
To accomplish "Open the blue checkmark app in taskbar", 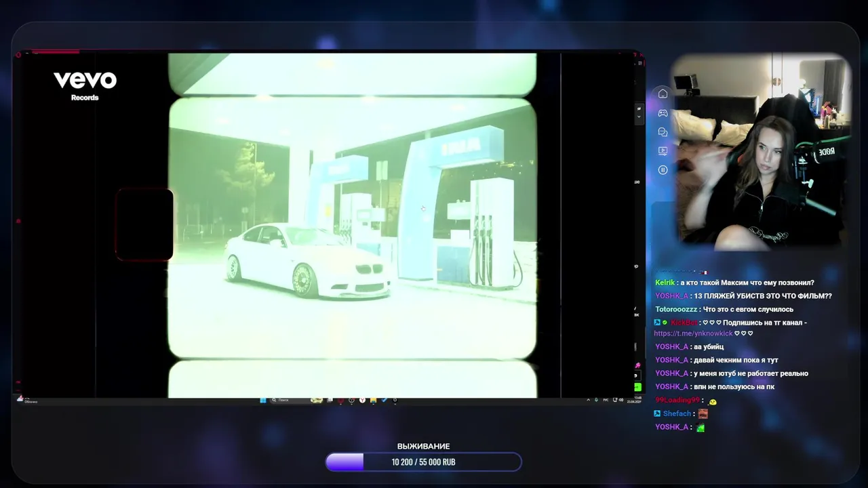I will (384, 400).
